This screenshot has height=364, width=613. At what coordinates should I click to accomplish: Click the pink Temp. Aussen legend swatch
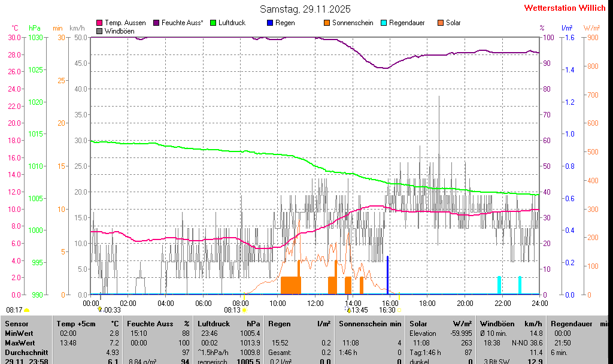[x=99, y=23]
